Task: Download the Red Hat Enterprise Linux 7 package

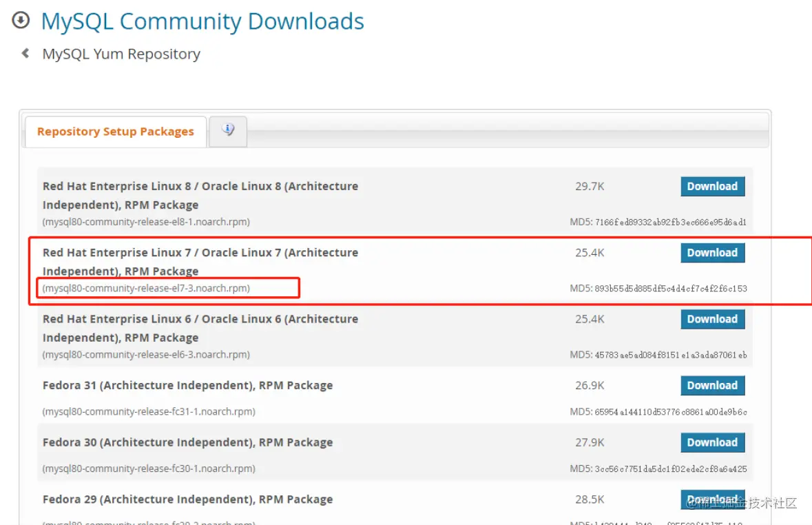Action: pyautogui.click(x=713, y=253)
